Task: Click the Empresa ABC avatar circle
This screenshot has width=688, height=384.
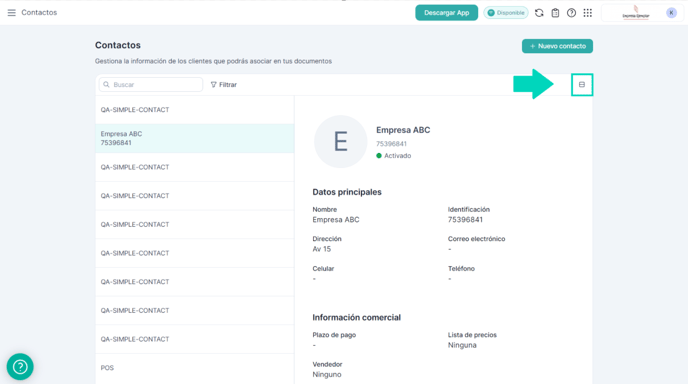Action: pyautogui.click(x=340, y=142)
